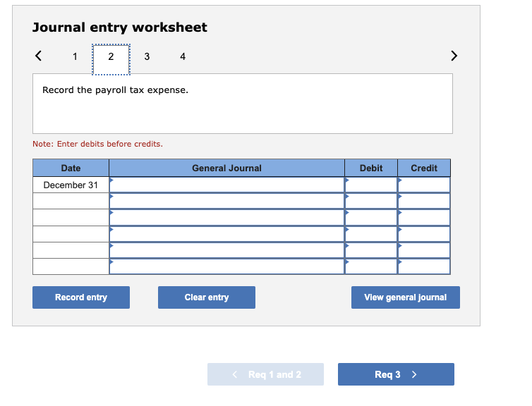Click Credit field in second row

click(x=424, y=201)
